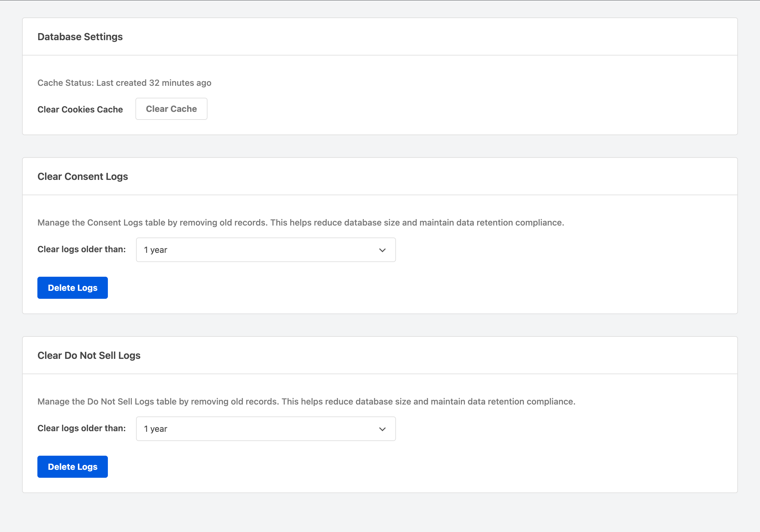Select the 1 year value in consent logs
Image resolution: width=760 pixels, height=532 pixels.
155,250
